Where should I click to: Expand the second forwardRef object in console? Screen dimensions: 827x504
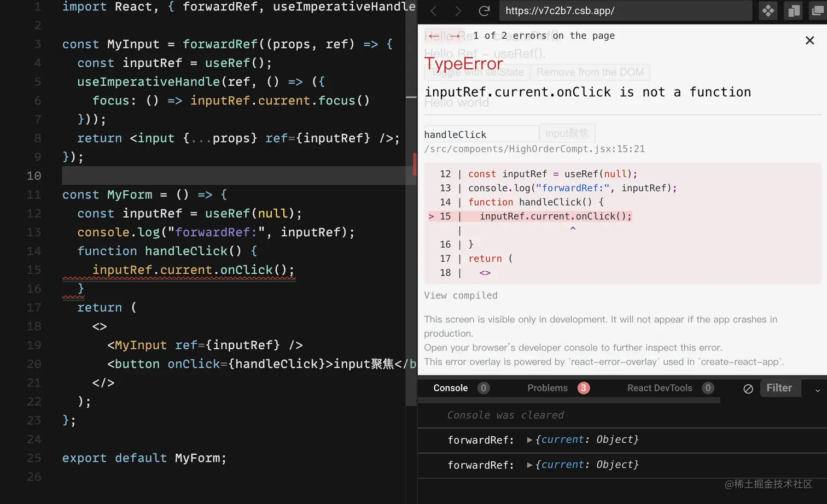pos(529,465)
